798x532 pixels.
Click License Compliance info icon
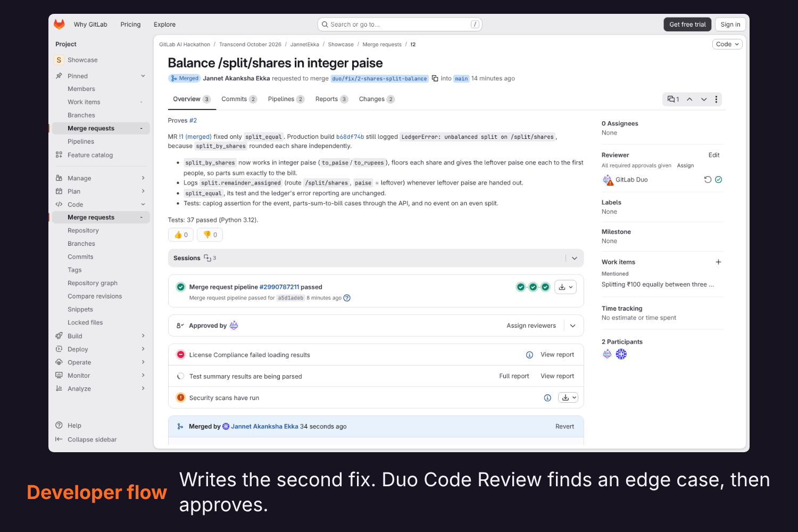(530, 355)
